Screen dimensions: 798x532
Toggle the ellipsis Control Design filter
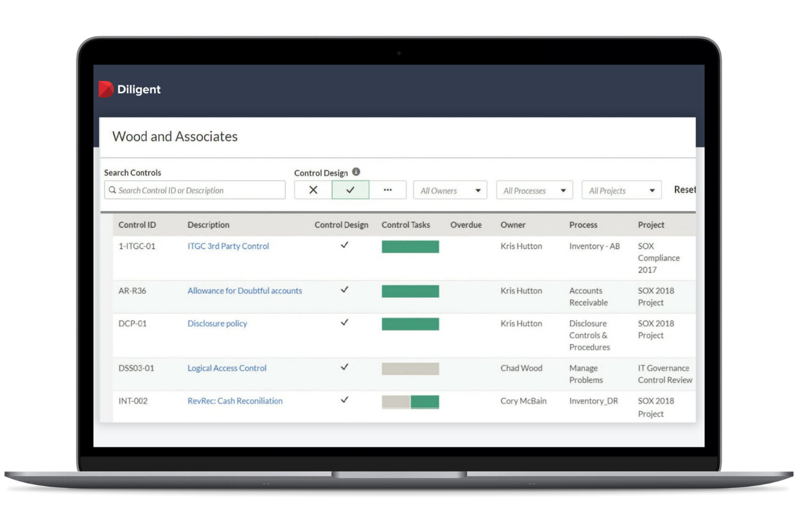pyautogui.click(x=388, y=190)
